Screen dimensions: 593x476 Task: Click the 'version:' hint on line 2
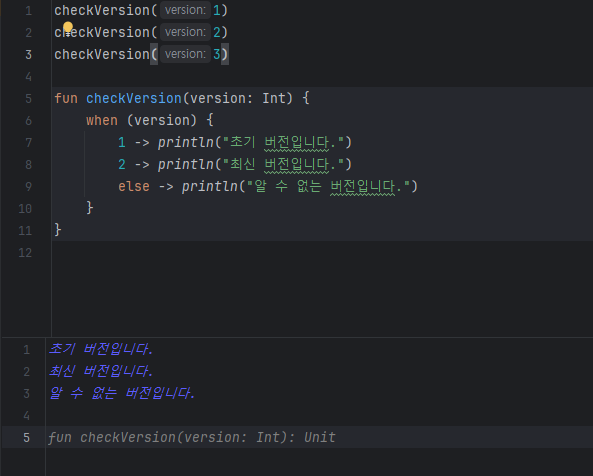185,32
